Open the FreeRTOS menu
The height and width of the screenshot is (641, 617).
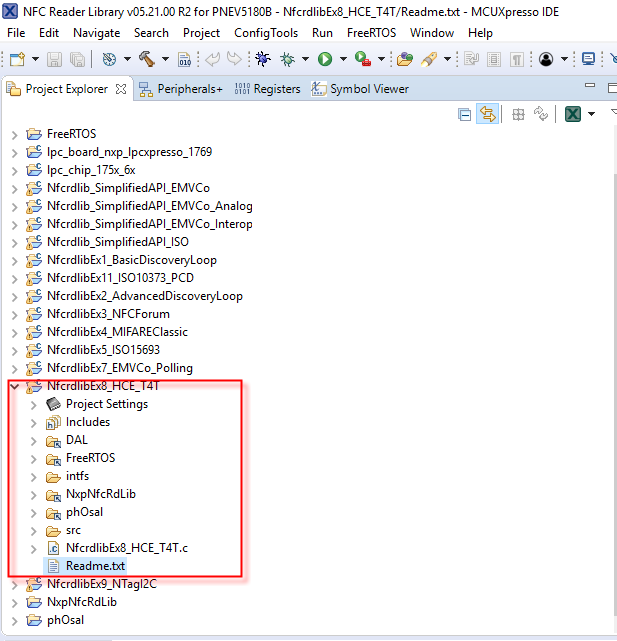pyautogui.click(x=371, y=33)
